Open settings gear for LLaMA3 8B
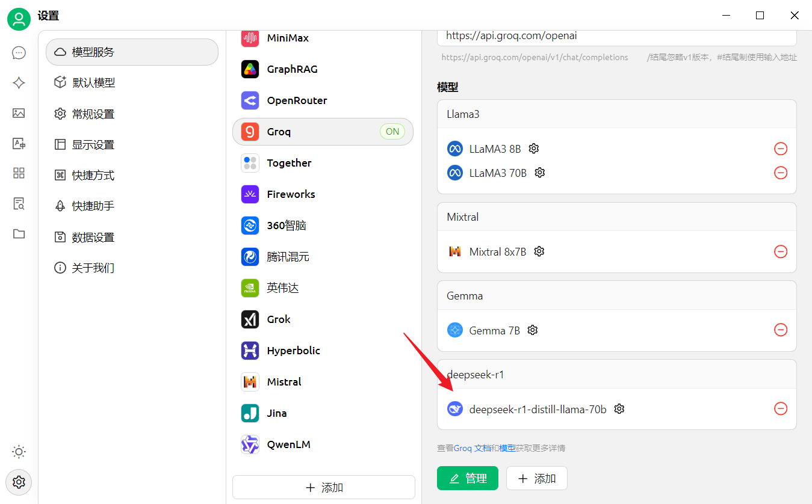This screenshot has height=504, width=812. (533, 148)
